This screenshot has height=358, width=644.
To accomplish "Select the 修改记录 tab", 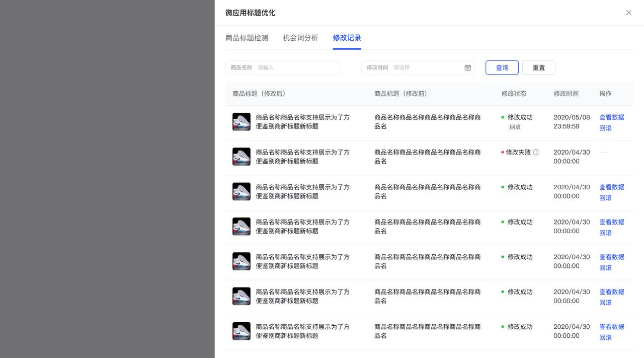I will [x=347, y=38].
